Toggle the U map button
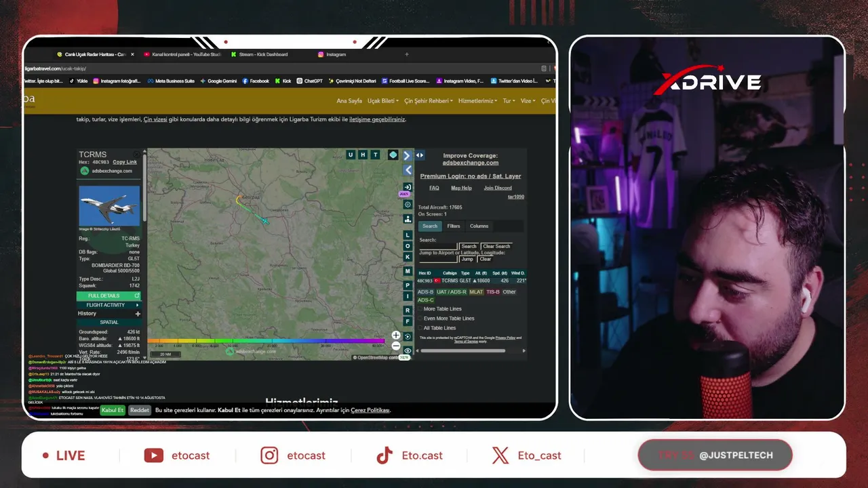 [x=351, y=155]
